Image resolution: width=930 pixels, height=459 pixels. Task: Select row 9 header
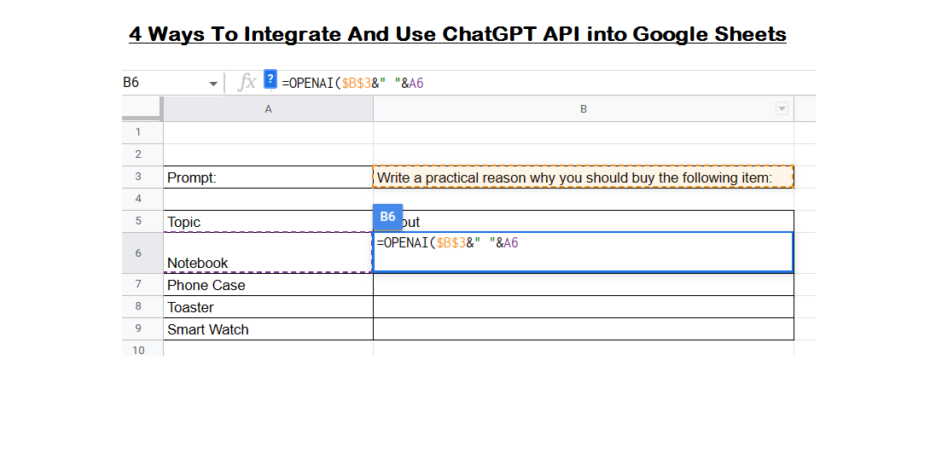point(142,328)
